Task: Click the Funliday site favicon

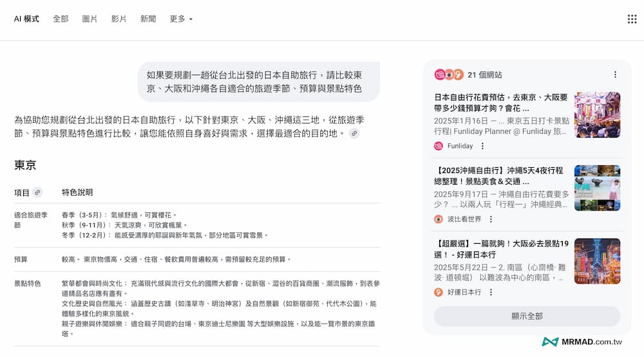Action: 439,146
